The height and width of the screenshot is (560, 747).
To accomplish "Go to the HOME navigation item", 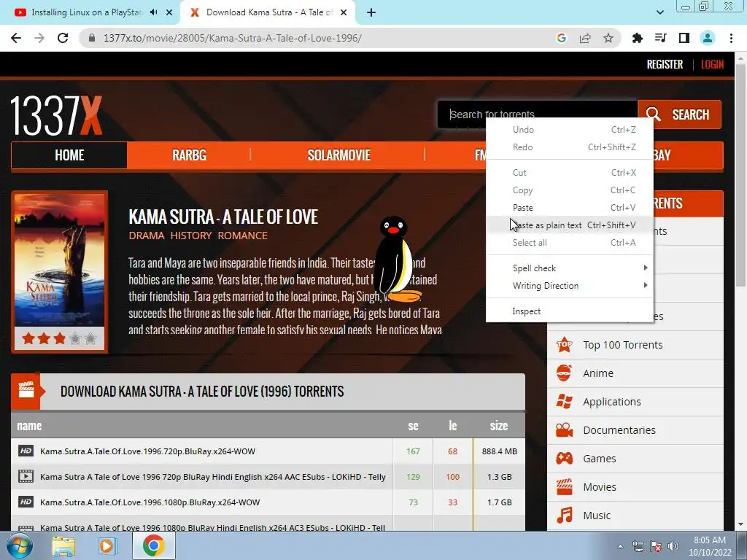I will [69, 155].
